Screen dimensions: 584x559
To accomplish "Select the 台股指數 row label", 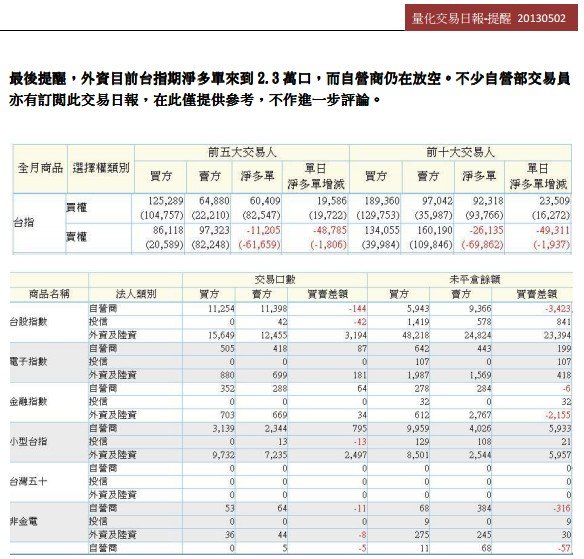I will (28, 322).
